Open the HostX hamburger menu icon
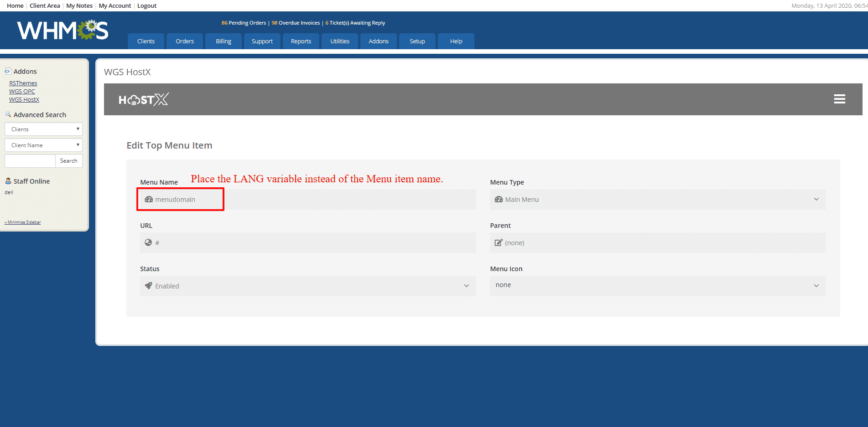This screenshot has height=427, width=868. pyautogui.click(x=839, y=99)
